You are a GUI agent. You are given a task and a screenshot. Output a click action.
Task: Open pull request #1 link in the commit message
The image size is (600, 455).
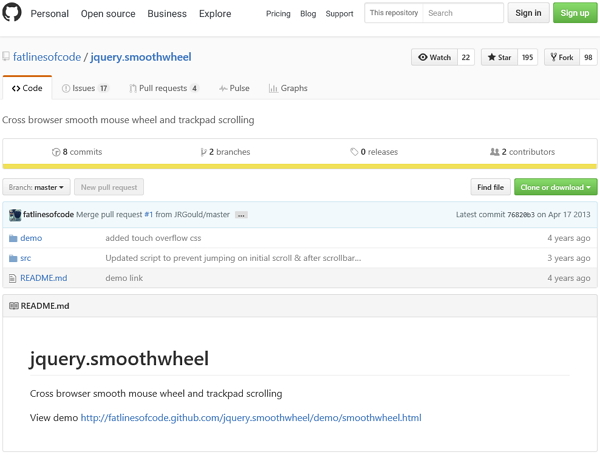[148, 215]
